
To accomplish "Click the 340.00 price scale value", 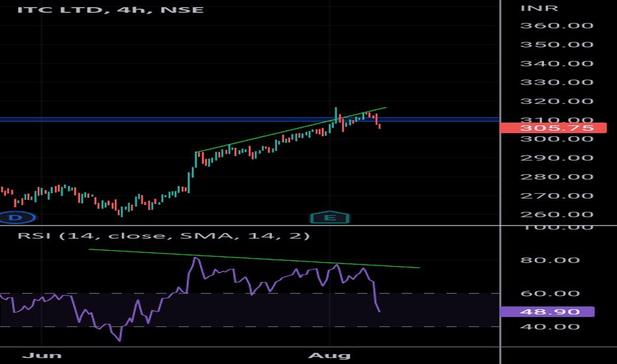I will click(x=557, y=64).
